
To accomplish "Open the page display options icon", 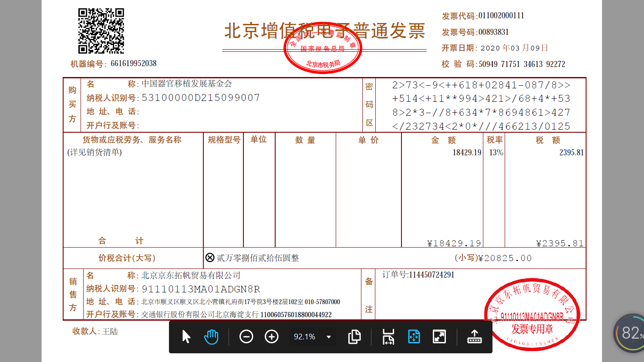I will pyautogui.click(x=354, y=337).
